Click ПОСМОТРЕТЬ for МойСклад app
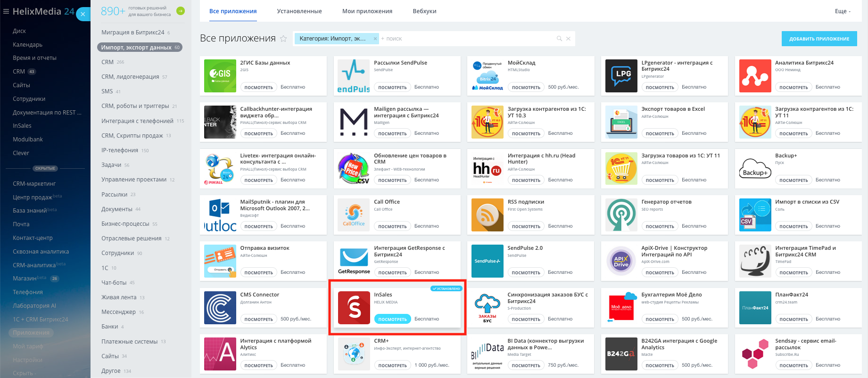 tap(526, 87)
